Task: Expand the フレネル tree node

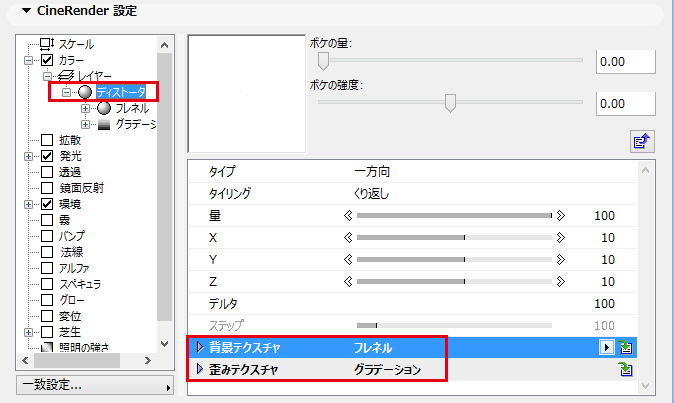Action: click(x=85, y=109)
